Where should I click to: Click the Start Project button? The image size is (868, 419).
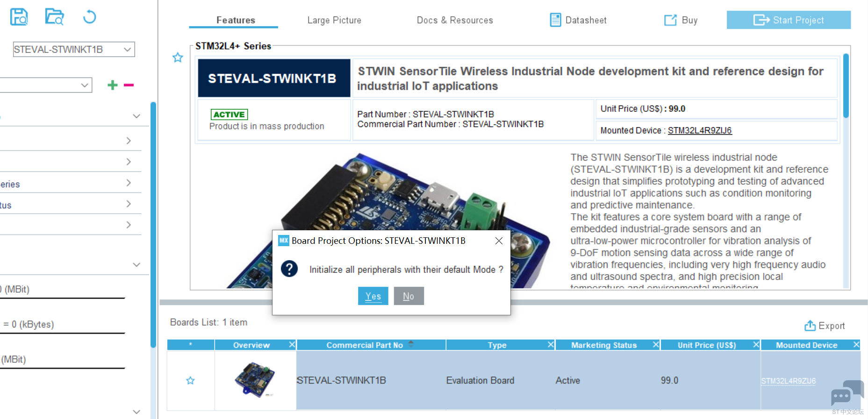tap(789, 20)
